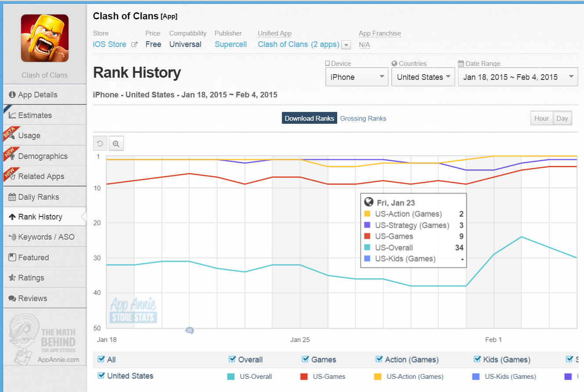The height and width of the screenshot is (392, 584).
Task: Go to Usage in the sidebar
Action: (x=45, y=136)
